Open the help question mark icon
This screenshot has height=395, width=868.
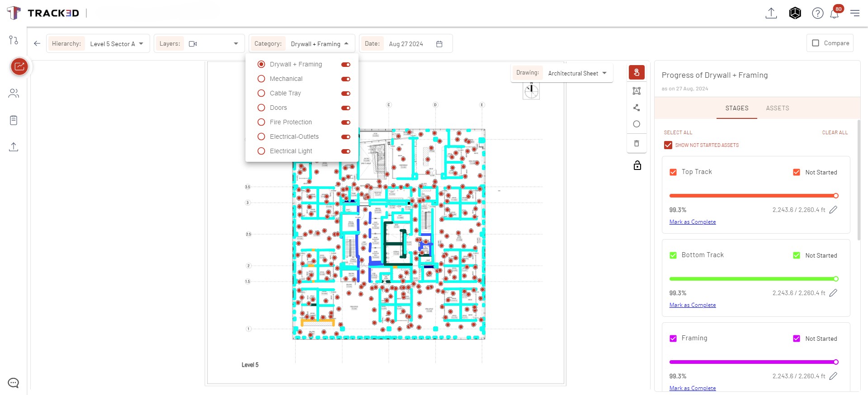tap(818, 13)
